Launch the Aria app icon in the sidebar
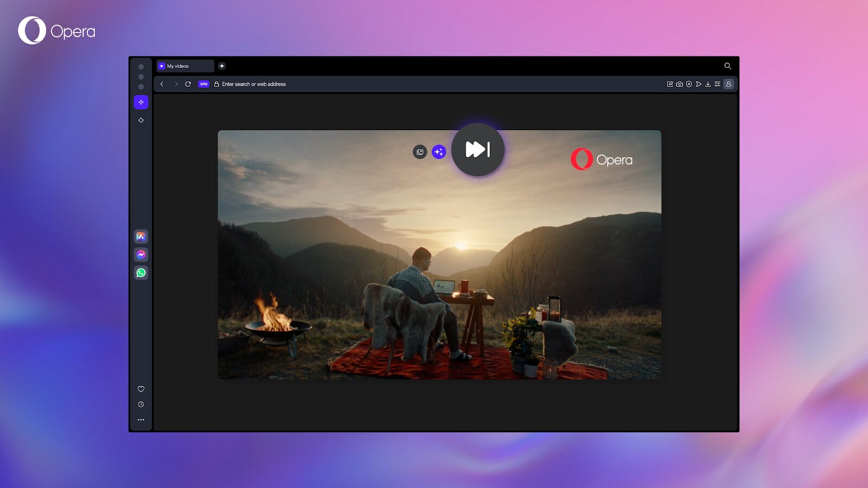 (x=141, y=236)
